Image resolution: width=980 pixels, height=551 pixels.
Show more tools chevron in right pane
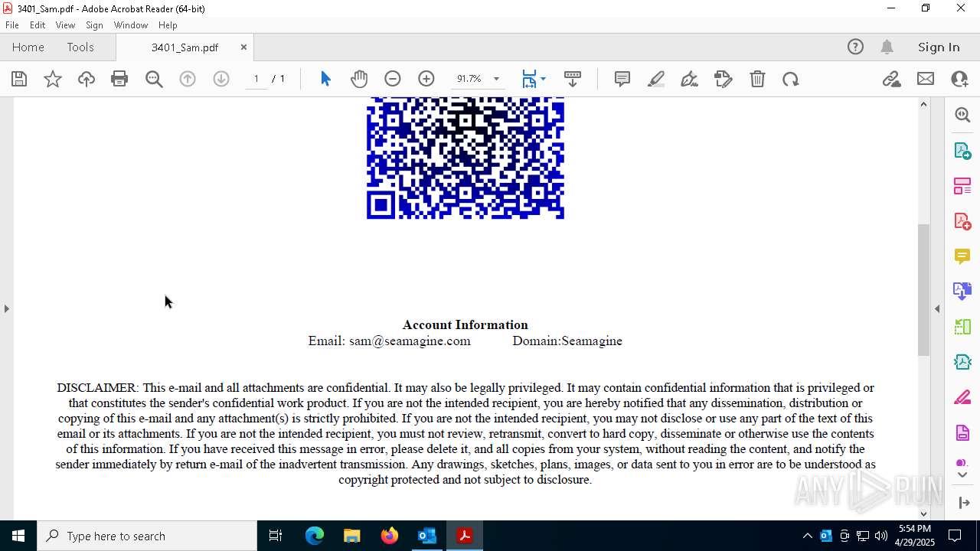pos(962,475)
